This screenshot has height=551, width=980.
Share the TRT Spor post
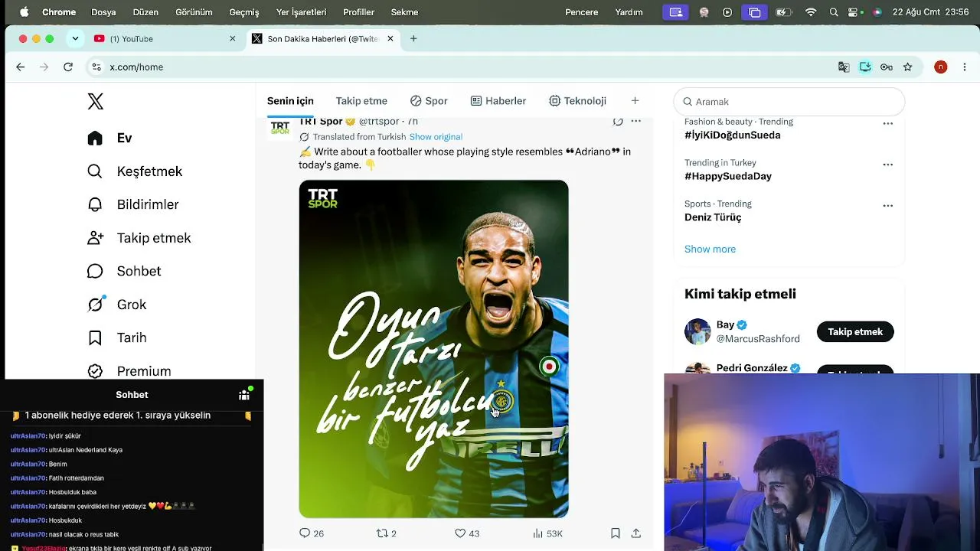pyautogui.click(x=635, y=533)
